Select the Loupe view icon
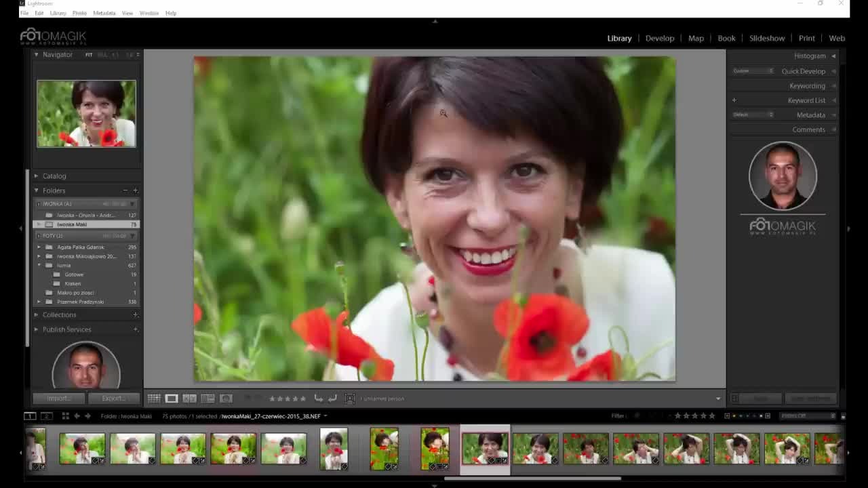868x488 pixels. (172, 399)
